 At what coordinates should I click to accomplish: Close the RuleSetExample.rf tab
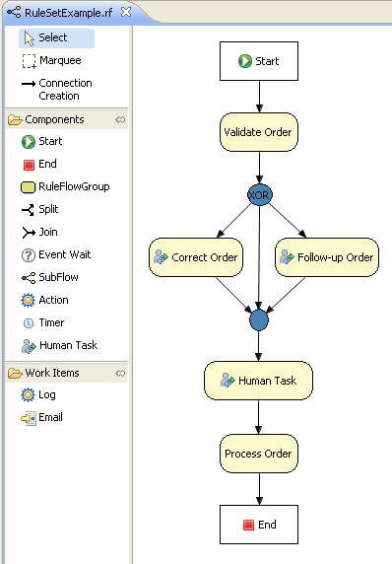[x=126, y=13]
